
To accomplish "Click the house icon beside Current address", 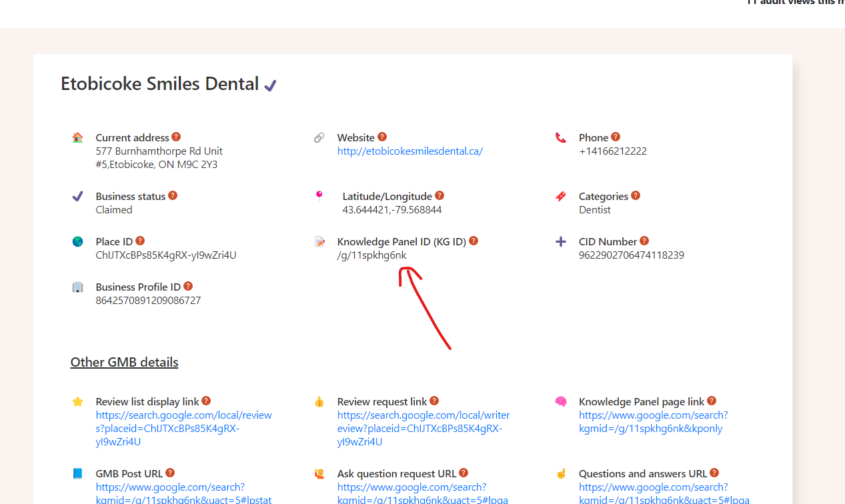I will coord(78,137).
